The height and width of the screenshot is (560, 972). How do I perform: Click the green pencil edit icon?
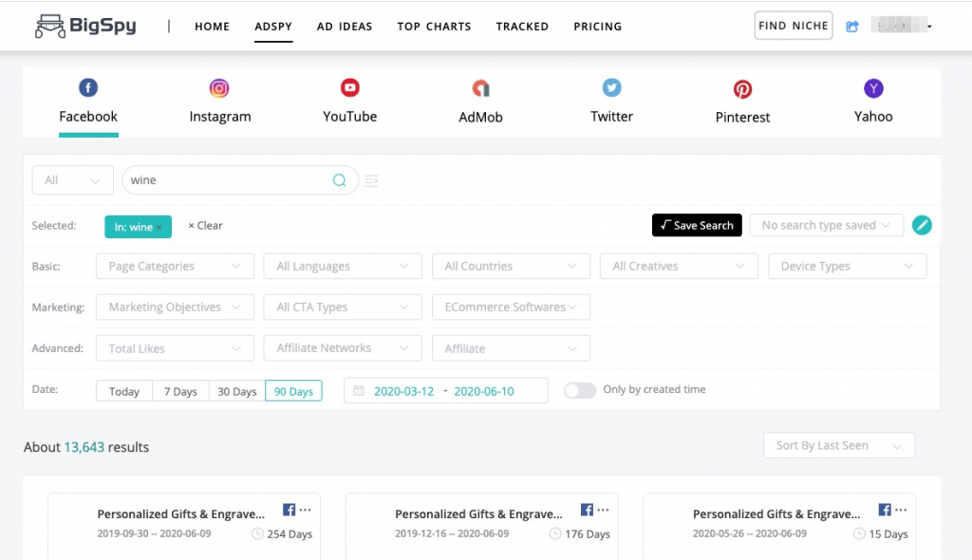922,225
